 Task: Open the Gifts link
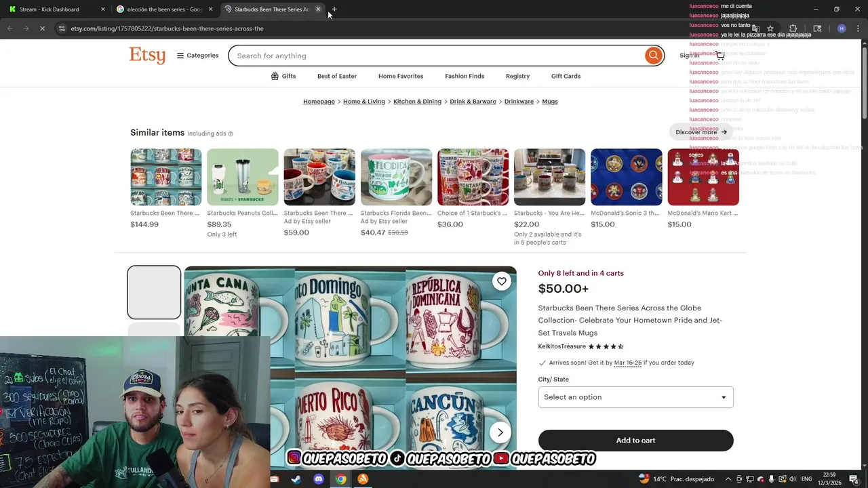[x=283, y=76]
